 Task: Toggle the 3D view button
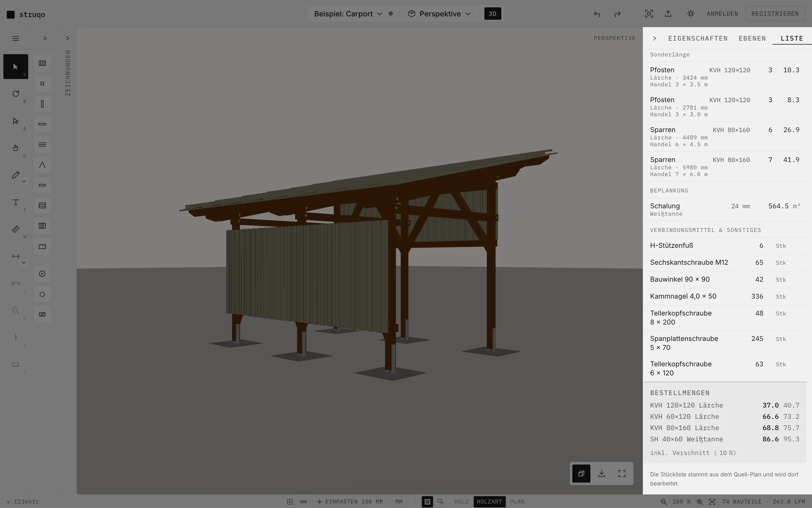pyautogui.click(x=492, y=14)
